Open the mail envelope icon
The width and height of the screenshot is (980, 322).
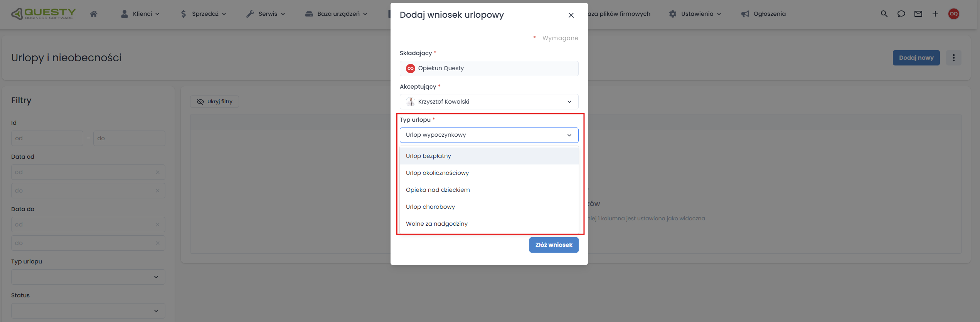(x=918, y=14)
